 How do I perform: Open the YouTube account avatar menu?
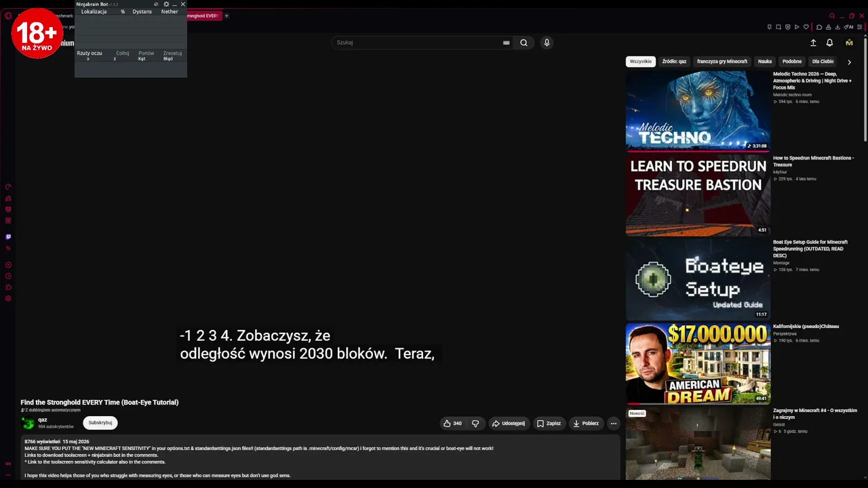849,43
